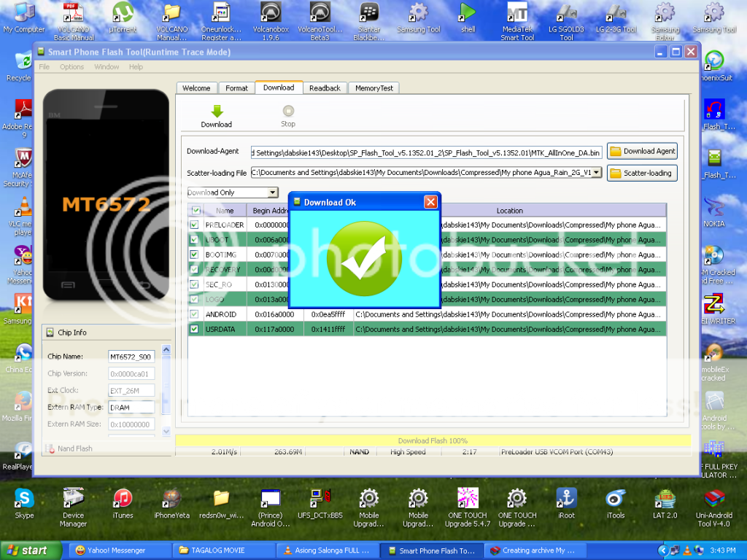Open the iRoot desktop icon

[566, 498]
